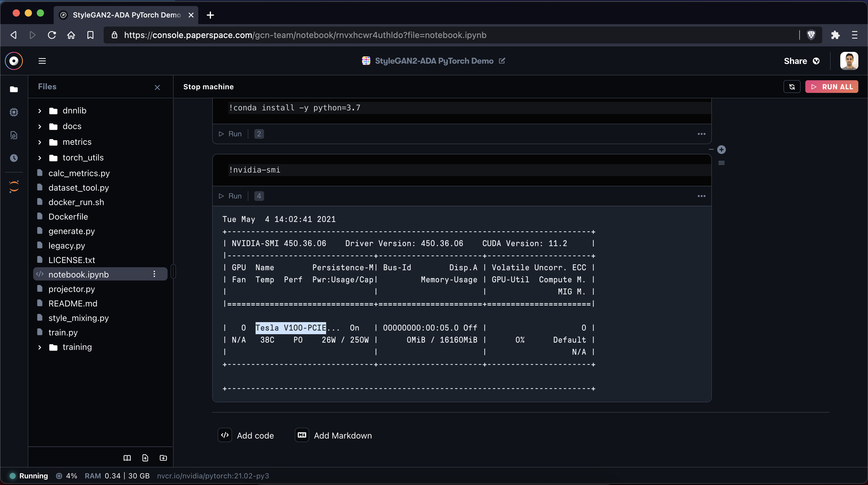View version history via the clock icon
Image resolution: width=868 pixels, height=485 pixels.
click(14, 158)
